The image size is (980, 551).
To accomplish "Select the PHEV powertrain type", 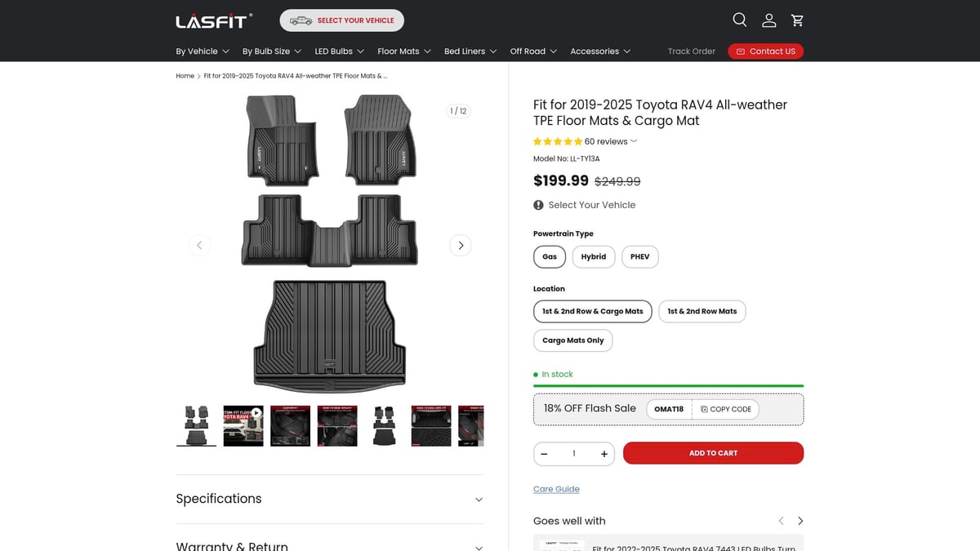I will click(x=639, y=256).
